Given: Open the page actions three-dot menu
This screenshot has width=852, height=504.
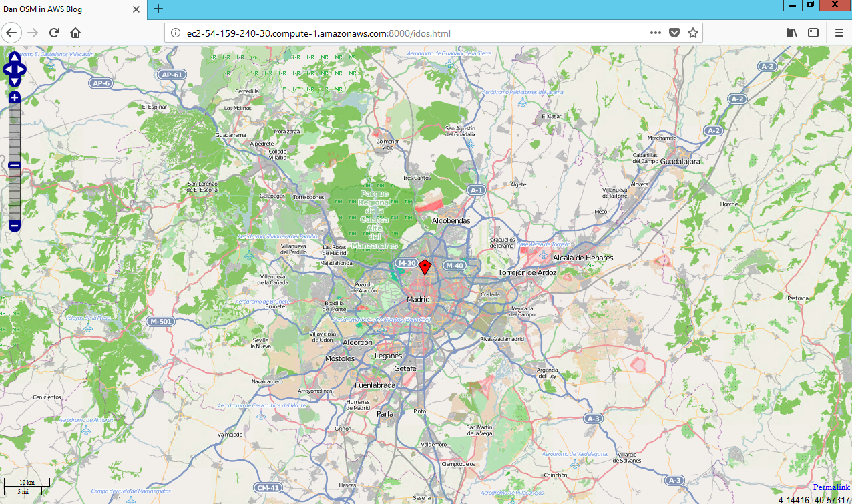Looking at the screenshot, I should [655, 33].
